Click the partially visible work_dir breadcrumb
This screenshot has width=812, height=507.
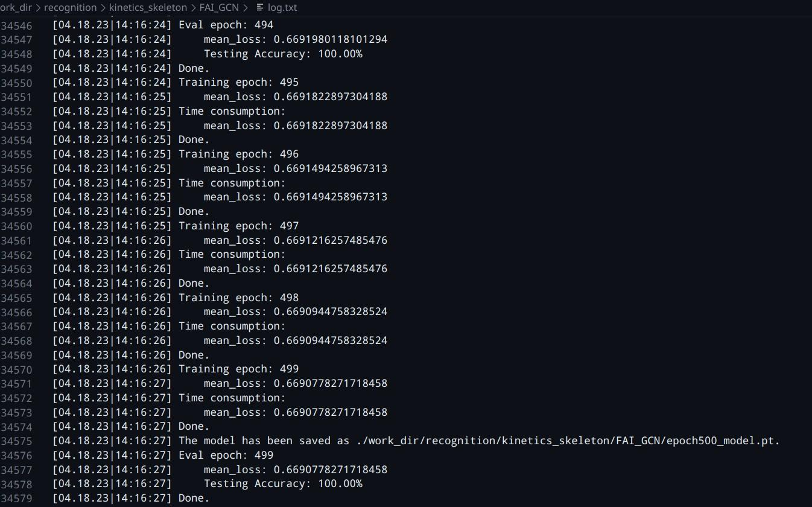16,8
